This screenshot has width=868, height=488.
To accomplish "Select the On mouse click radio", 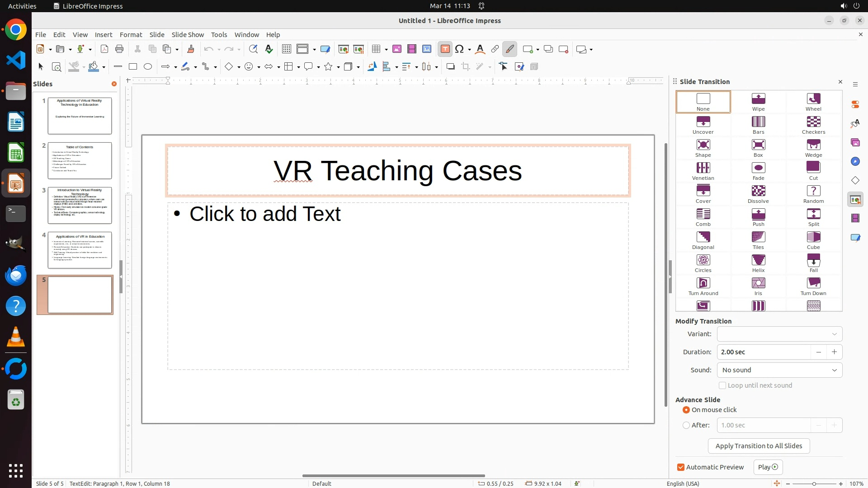I will (686, 410).
